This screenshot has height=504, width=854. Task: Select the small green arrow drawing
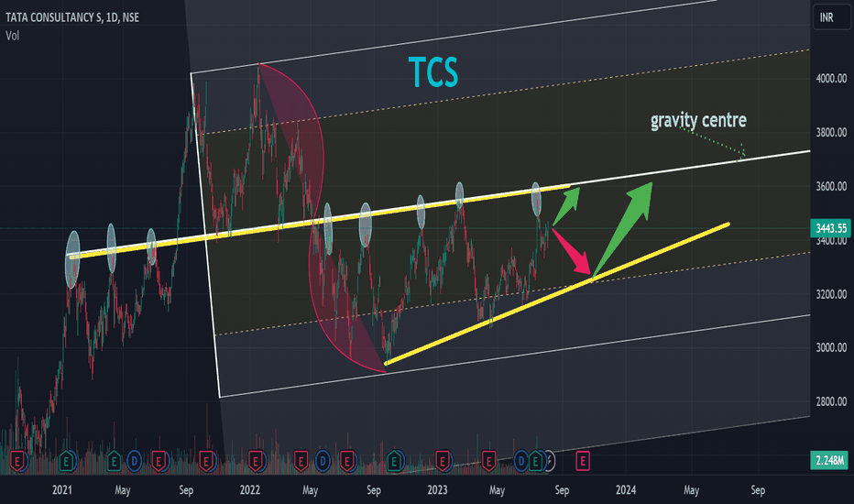click(x=566, y=204)
